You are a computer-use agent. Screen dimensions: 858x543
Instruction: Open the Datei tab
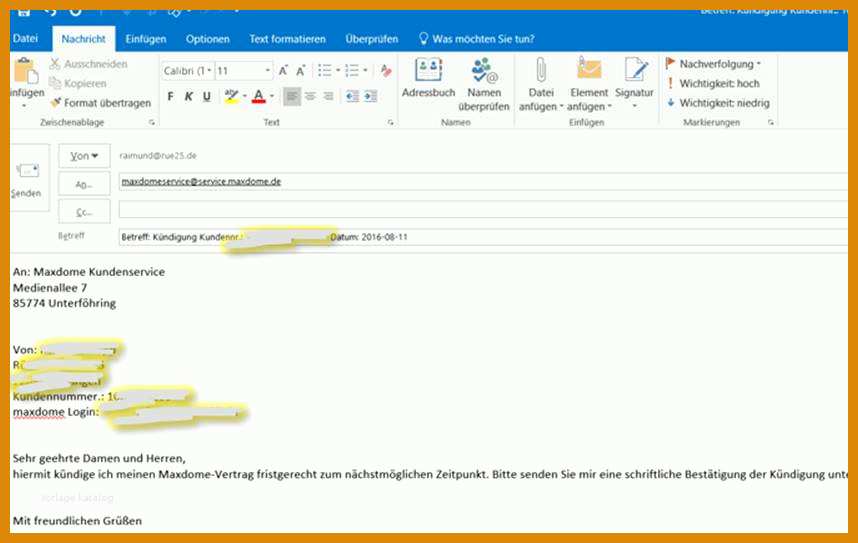25,39
